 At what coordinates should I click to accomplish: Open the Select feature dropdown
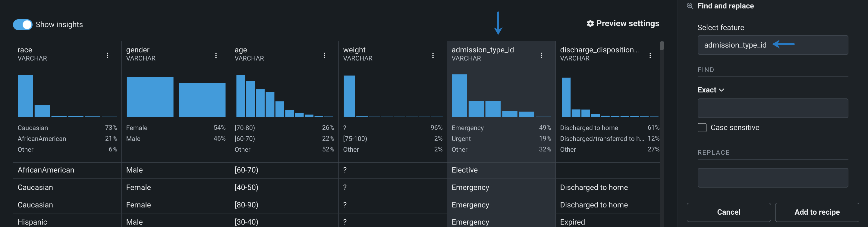click(x=772, y=45)
